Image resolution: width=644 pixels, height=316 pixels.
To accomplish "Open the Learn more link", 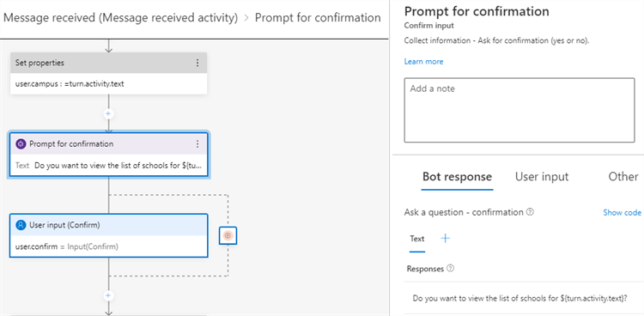I will click(x=423, y=62).
